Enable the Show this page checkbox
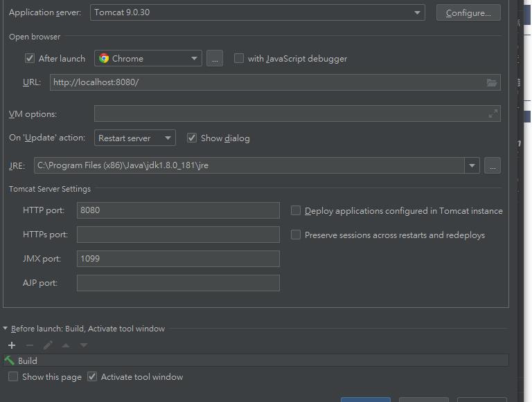The image size is (532, 402). [13, 376]
